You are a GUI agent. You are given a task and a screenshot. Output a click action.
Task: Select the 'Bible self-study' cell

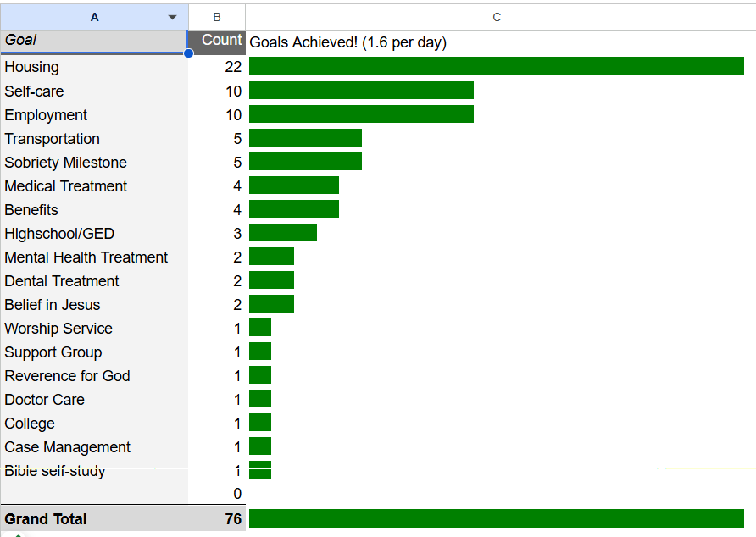(x=94, y=470)
